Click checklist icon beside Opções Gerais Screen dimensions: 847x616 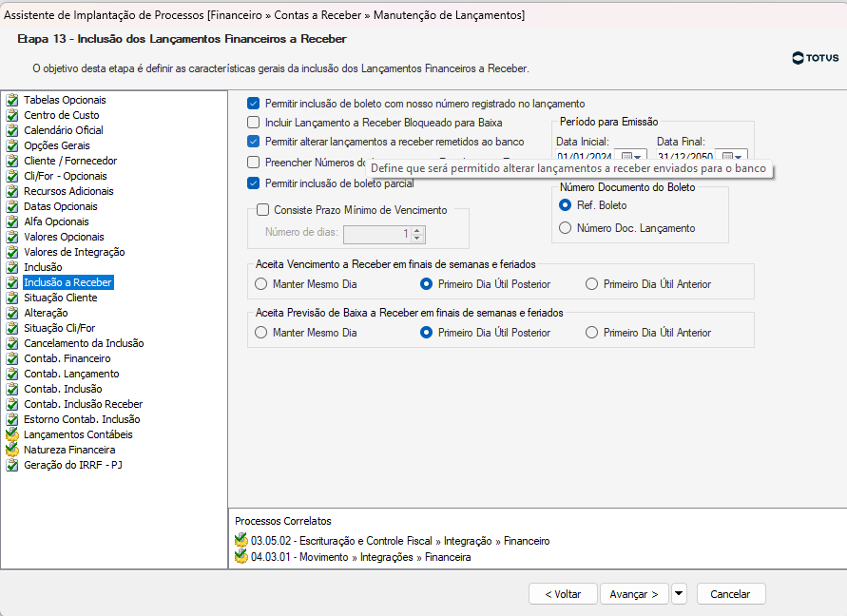click(12, 145)
